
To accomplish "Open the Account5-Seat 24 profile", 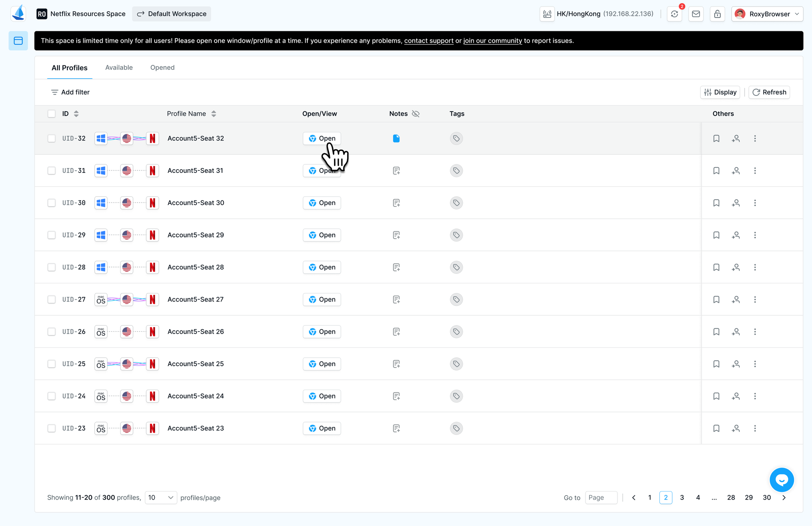I will click(x=322, y=396).
